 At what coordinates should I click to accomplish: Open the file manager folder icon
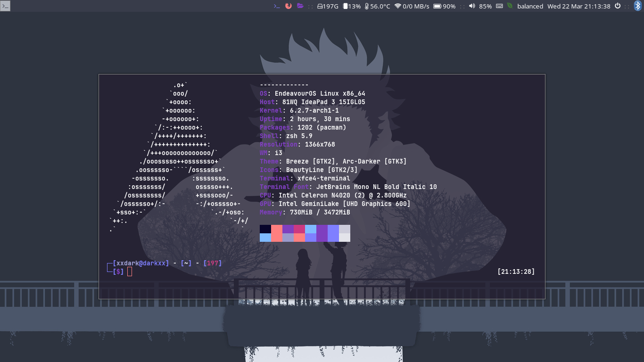point(300,6)
